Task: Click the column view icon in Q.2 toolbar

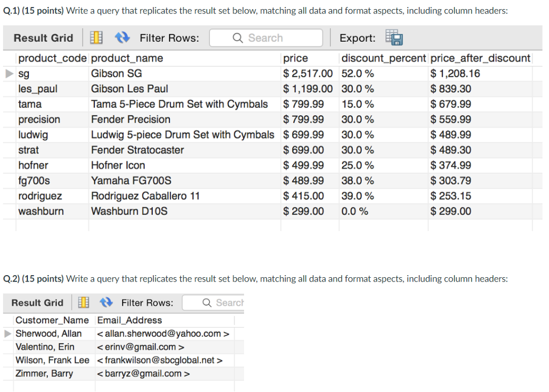Action: pyautogui.click(x=83, y=302)
